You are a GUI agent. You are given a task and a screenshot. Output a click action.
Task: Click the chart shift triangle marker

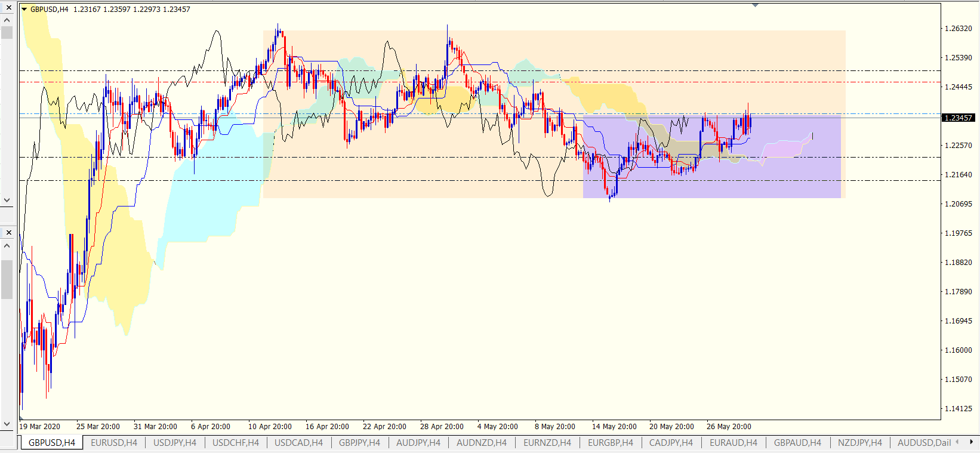[756, 5]
